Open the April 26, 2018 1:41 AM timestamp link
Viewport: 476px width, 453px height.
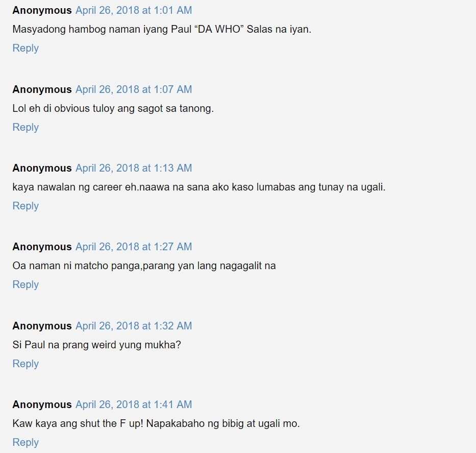click(x=134, y=404)
